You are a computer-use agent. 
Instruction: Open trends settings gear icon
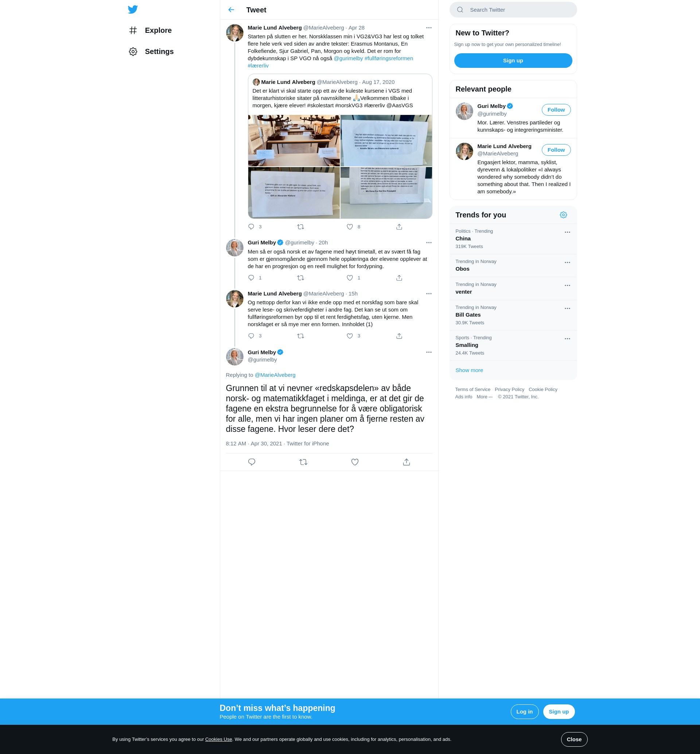point(563,215)
